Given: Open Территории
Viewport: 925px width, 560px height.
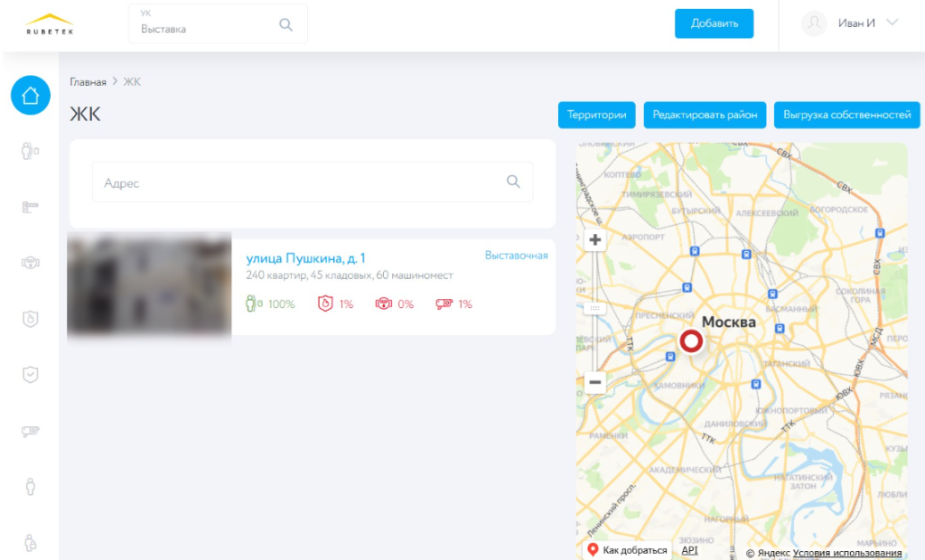Looking at the screenshot, I should click(596, 115).
